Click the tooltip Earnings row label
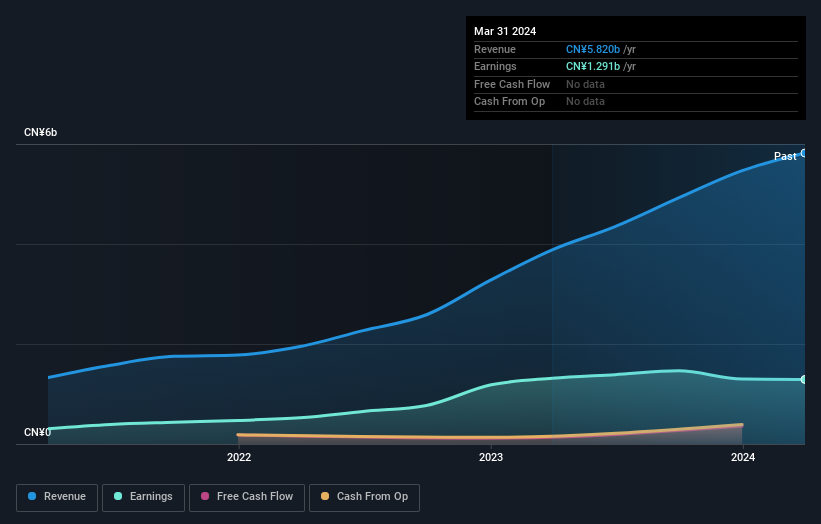 click(x=495, y=66)
